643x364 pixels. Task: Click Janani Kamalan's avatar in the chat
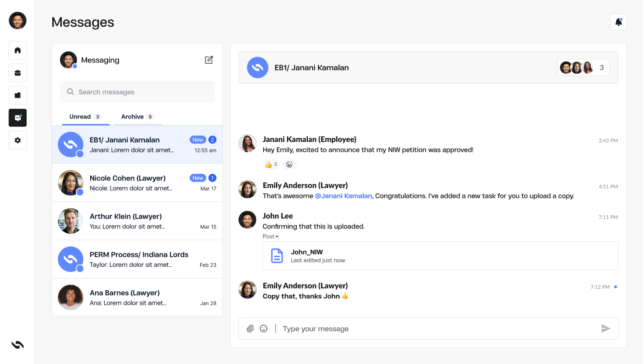coord(248,143)
